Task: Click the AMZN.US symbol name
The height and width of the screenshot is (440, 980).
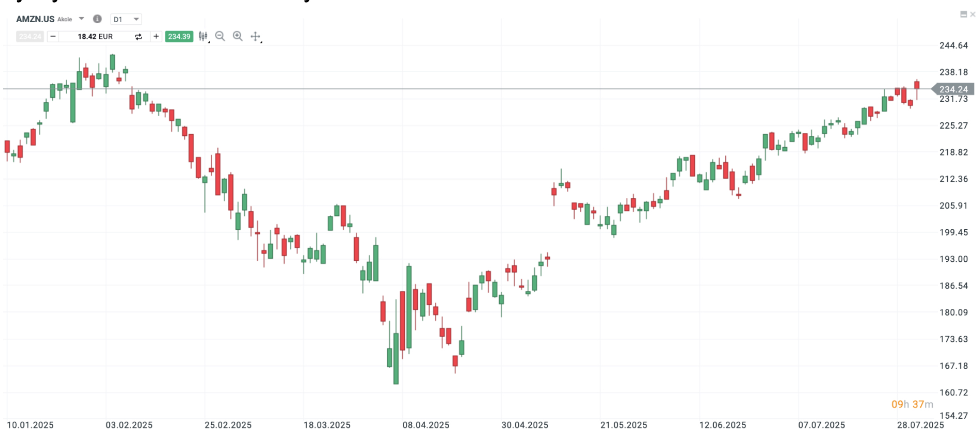Action: [x=35, y=19]
